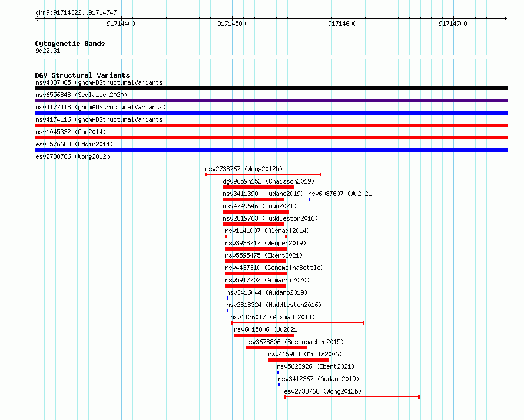
Task: Select the red dgv9659n152 variant bar
Action: pos(258,187)
